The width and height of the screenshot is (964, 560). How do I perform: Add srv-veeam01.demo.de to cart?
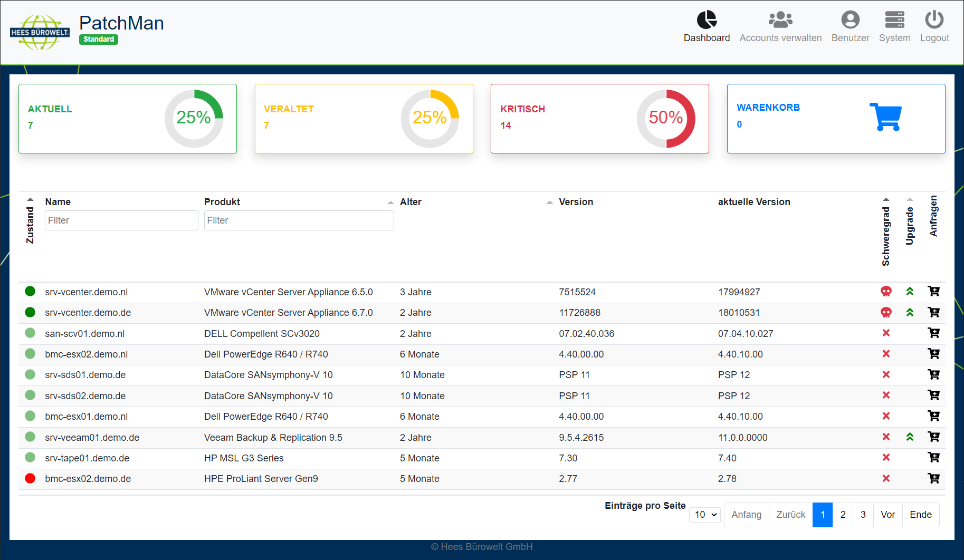click(933, 437)
